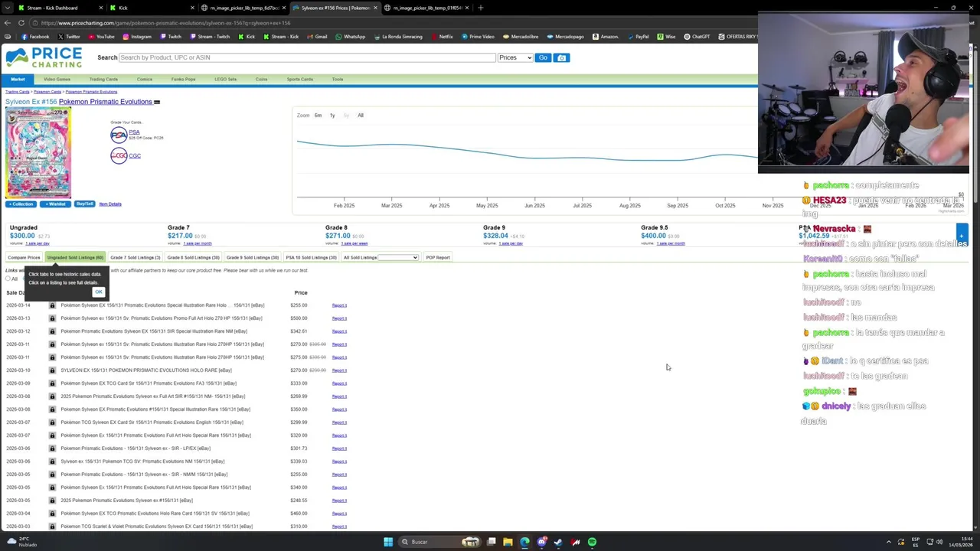The height and width of the screenshot is (551, 980).
Task: Click browser back arrow
Action: [7, 23]
